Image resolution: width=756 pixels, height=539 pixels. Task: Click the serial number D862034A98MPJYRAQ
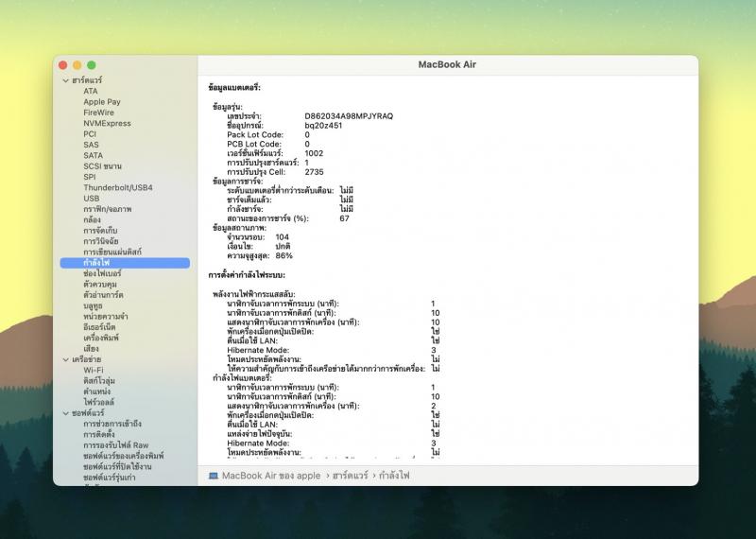349,116
